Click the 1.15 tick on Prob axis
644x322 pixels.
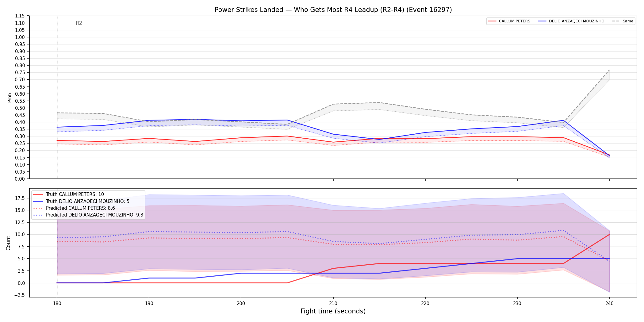20,16
